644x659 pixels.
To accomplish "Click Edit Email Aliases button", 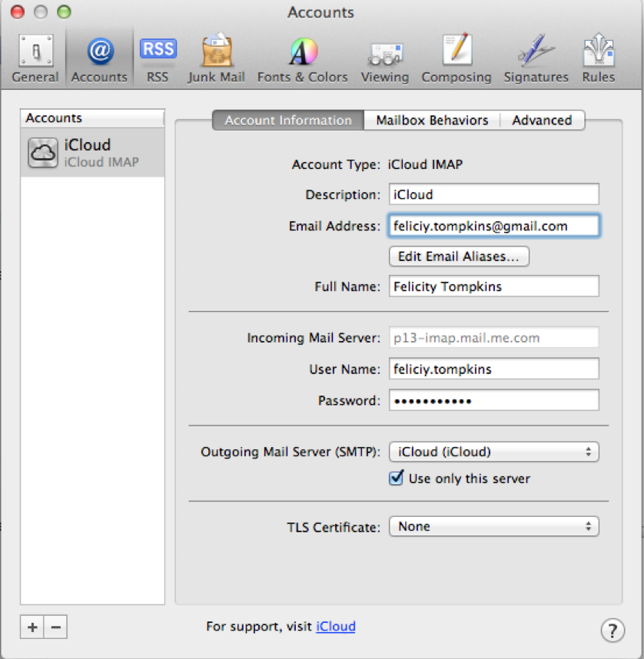I will pyautogui.click(x=459, y=257).
